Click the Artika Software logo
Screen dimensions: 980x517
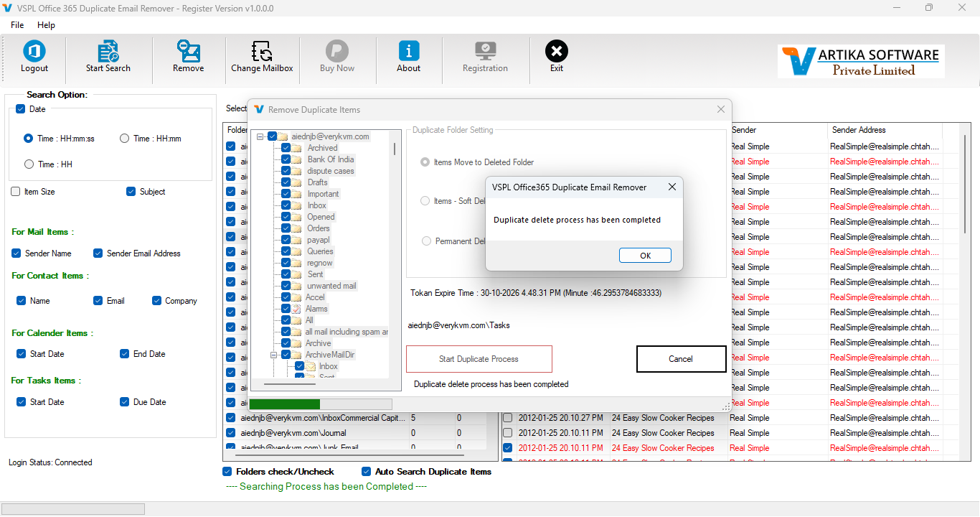[861, 62]
